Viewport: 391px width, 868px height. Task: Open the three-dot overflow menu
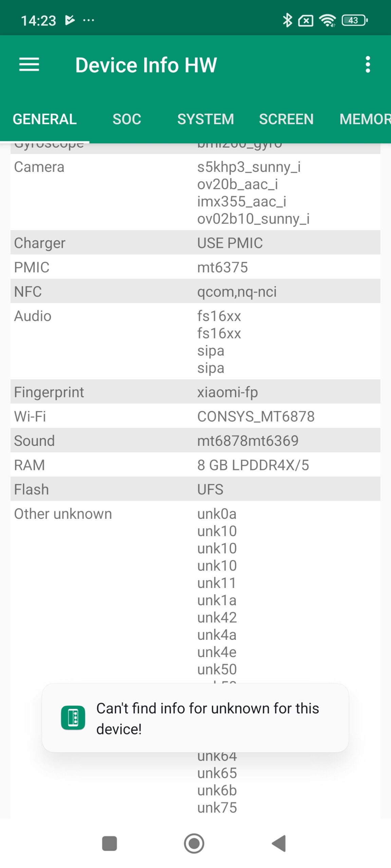[368, 64]
